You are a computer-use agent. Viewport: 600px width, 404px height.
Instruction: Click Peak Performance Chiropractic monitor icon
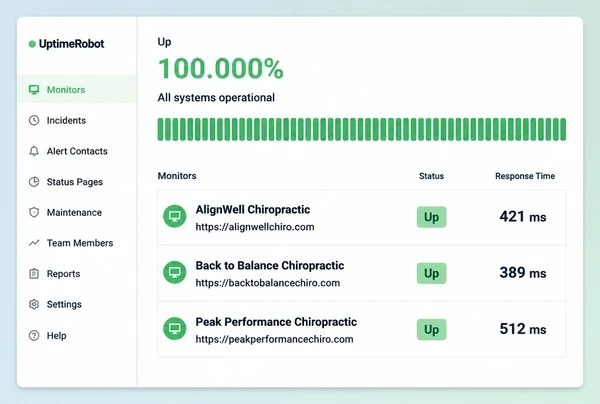tap(175, 329)
